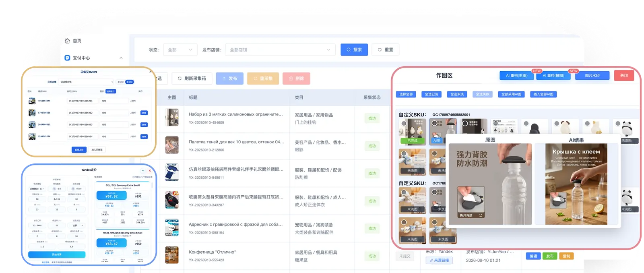Click 选择全部 in 作图区
644x273 pixels.
pos(406,94)
